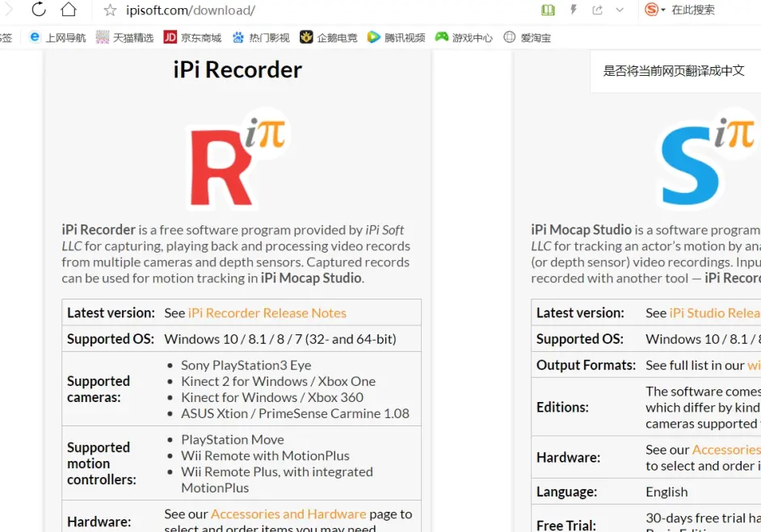Click 'ASUS Xtion / PrimeSense Carmine 1.08' item
761x532 pixels.
point(295,413)
